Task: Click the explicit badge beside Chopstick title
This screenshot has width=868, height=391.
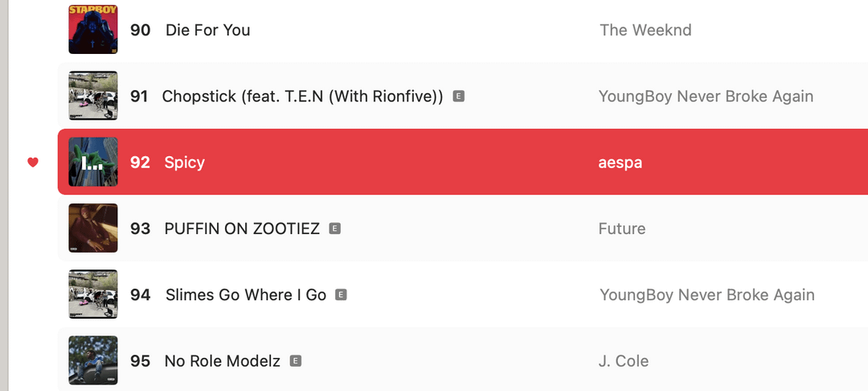Action: (459, 97)
